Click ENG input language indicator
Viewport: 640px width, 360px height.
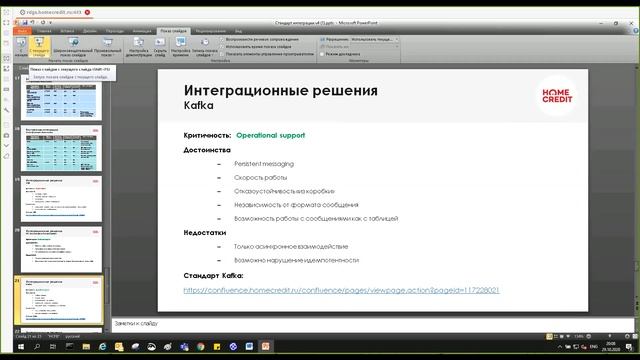pos(594,347)
